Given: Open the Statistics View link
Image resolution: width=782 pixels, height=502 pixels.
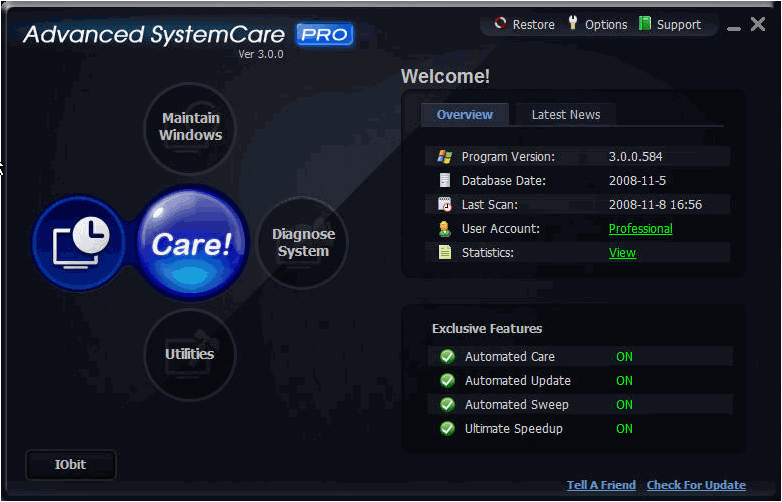Looking at the screenshot, I should [622, 253].
